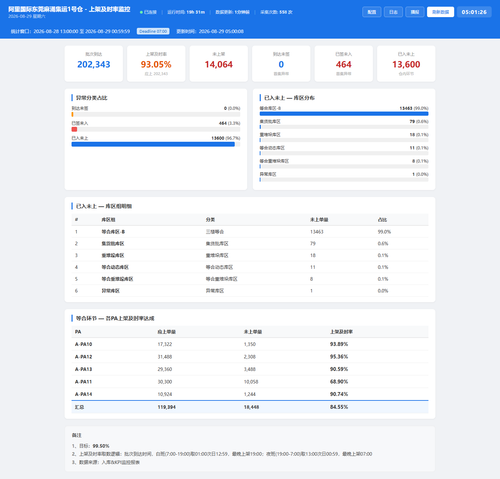500x479 pixels.
Task: Click the 90.59% rate for A-PA13
Action: [339, 369]
